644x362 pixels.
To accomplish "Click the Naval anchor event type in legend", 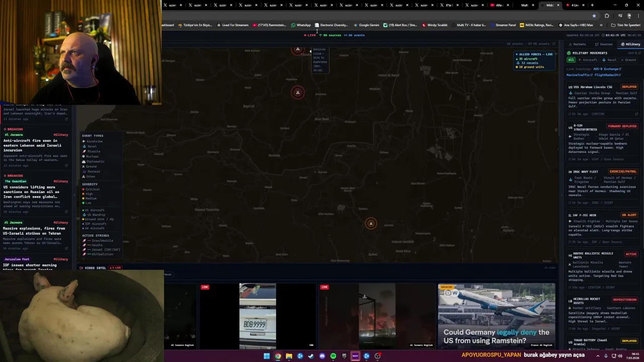I will [x=90, y=146].
